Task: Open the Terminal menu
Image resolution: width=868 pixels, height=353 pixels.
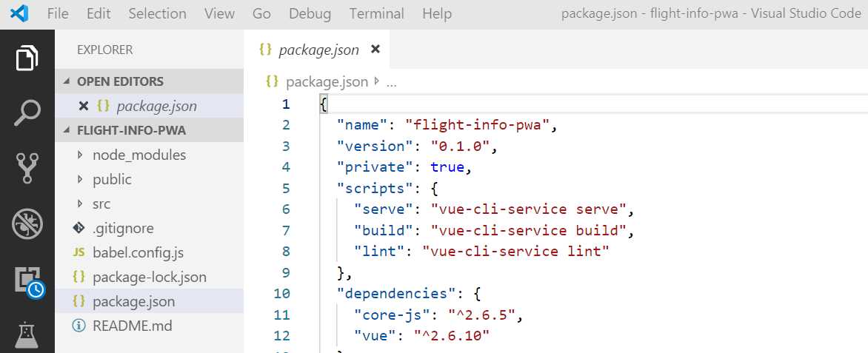Action: click(x=376, y=13)
